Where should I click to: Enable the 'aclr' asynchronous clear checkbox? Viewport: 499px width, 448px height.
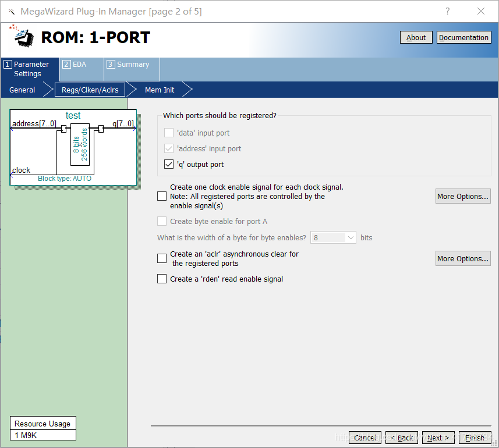point(162,258)
